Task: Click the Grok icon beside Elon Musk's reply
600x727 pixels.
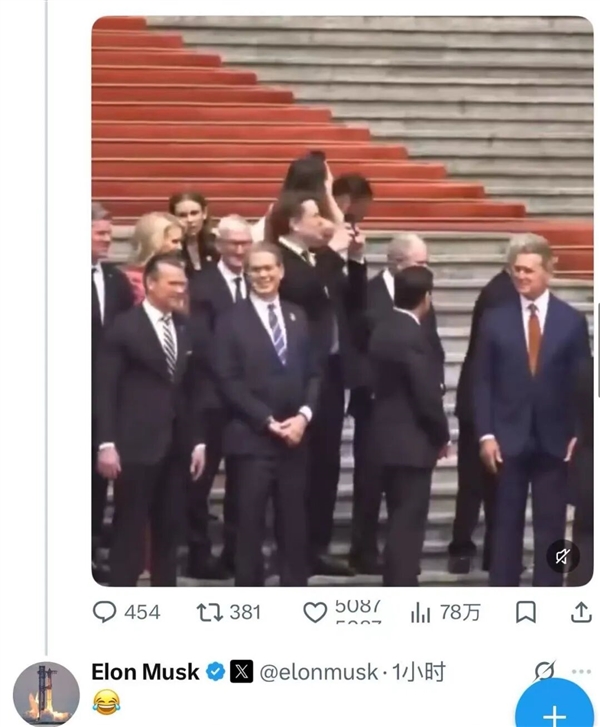Action: coord(544,671)
